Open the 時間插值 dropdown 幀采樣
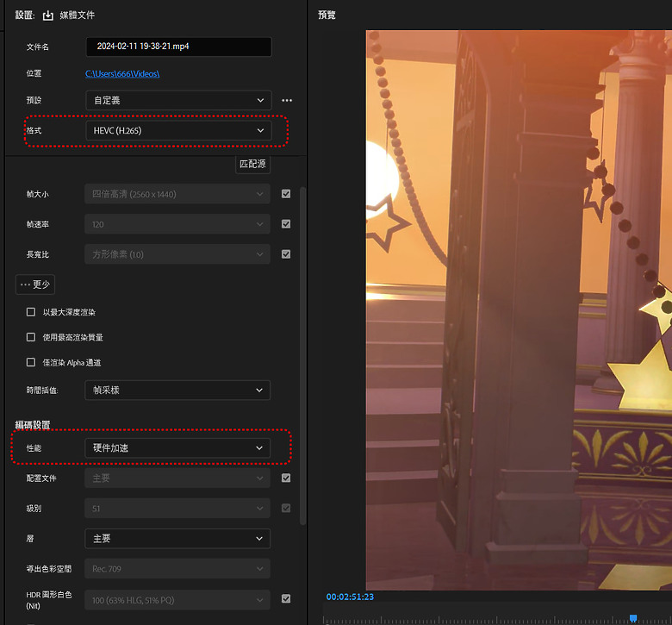Viewport: 672px width, 625px height. [177, 391]
